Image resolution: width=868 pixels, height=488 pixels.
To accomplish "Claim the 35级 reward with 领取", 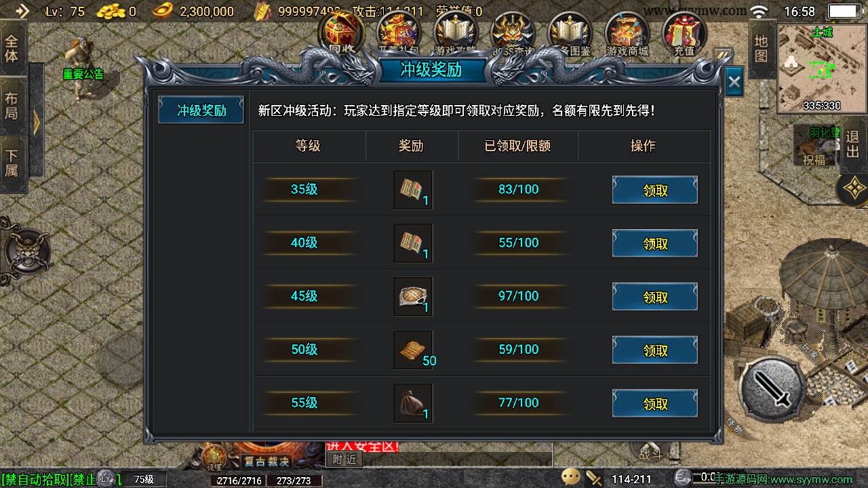I will coord(655,190).
